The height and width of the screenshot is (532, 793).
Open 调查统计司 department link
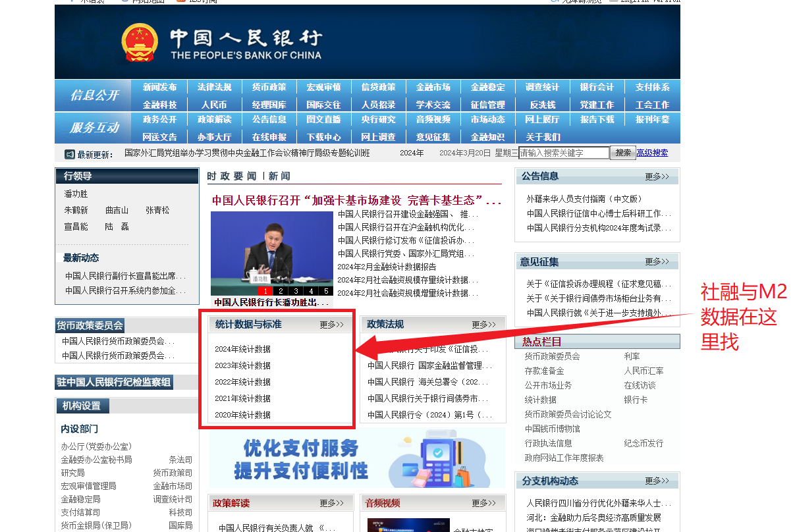coord(173,499)
